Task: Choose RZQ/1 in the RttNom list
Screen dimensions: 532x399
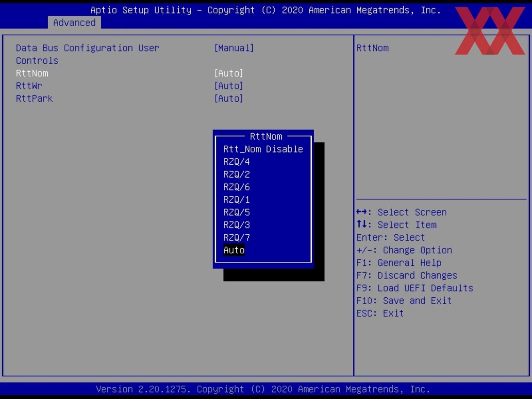Action: (237, 199)
